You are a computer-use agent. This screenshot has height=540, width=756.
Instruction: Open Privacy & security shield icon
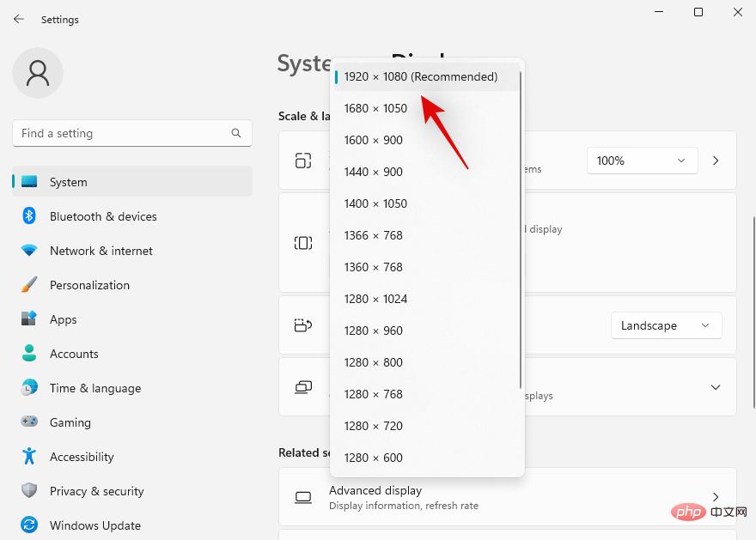pyautogui.click(x=29, y=491)
